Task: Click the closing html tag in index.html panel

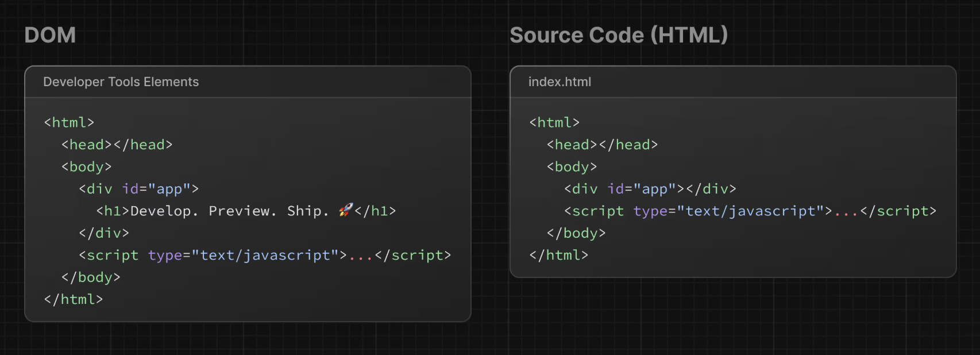Action: (559, 255)
